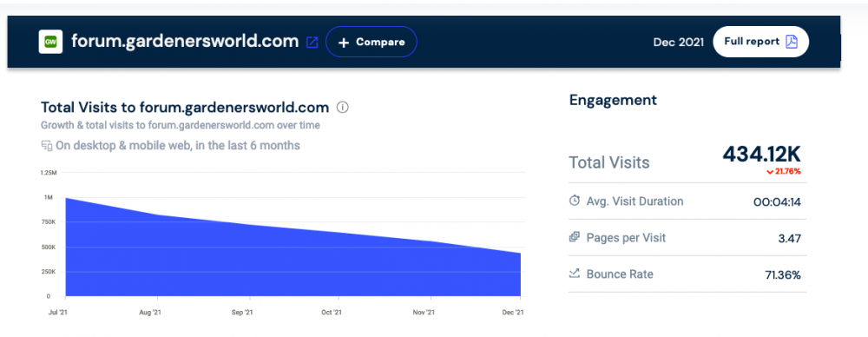This screenshot has height=337, width=868.
Task: Click the desktop & mobile devices icon
Action: 47,146
